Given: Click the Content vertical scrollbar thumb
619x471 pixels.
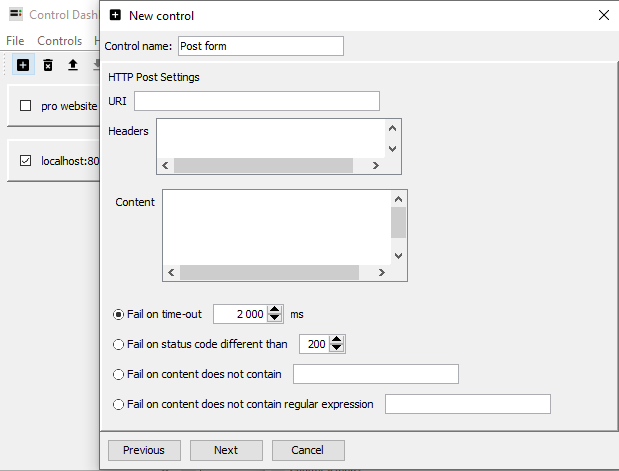Looking at the screenshot, I should coord(398,223).
